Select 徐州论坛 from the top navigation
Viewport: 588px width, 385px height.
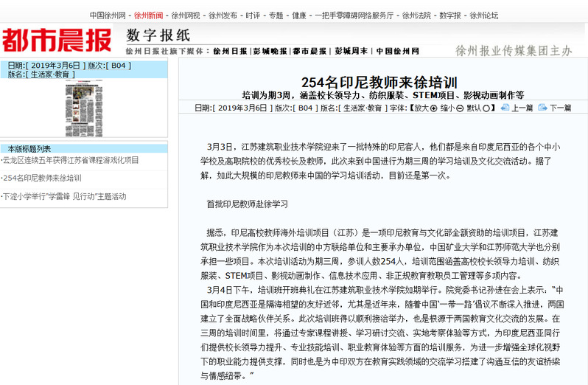483,15
